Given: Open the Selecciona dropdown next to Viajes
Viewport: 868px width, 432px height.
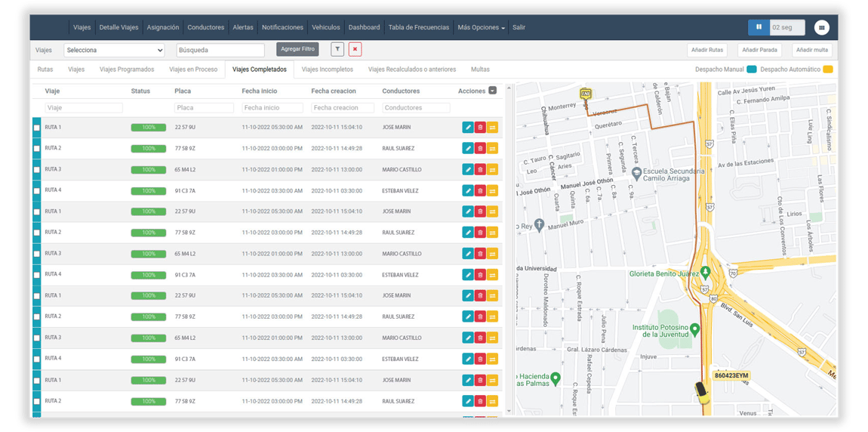Looking at the screenshot, I should (x=115, y=50).
